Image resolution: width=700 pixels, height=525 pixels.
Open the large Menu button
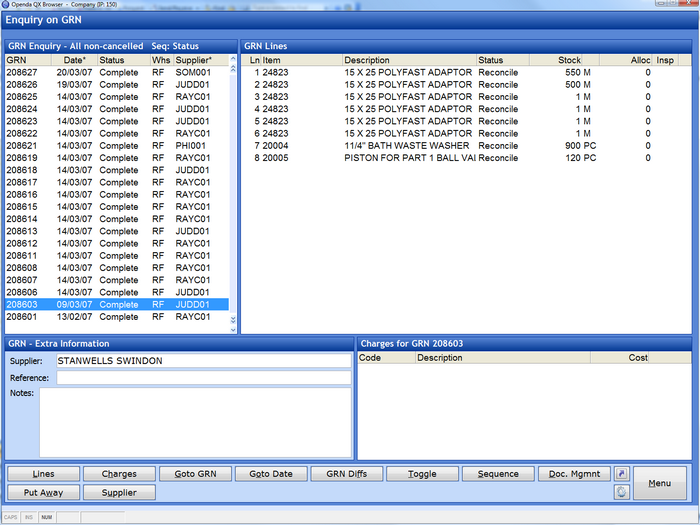tap(660, 483)
